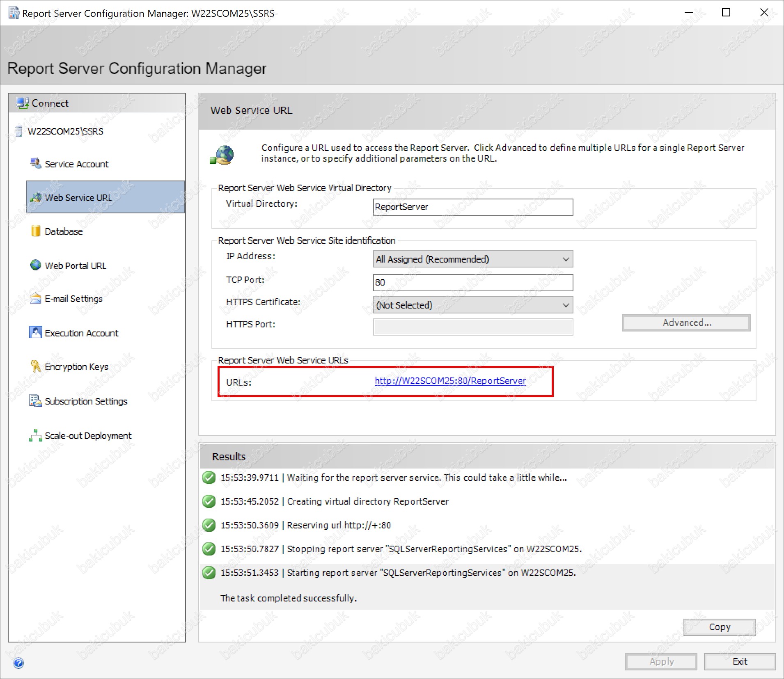Click the Web Portal URL globe icon
The image size is (784, 679).
(x=36, y=265)
